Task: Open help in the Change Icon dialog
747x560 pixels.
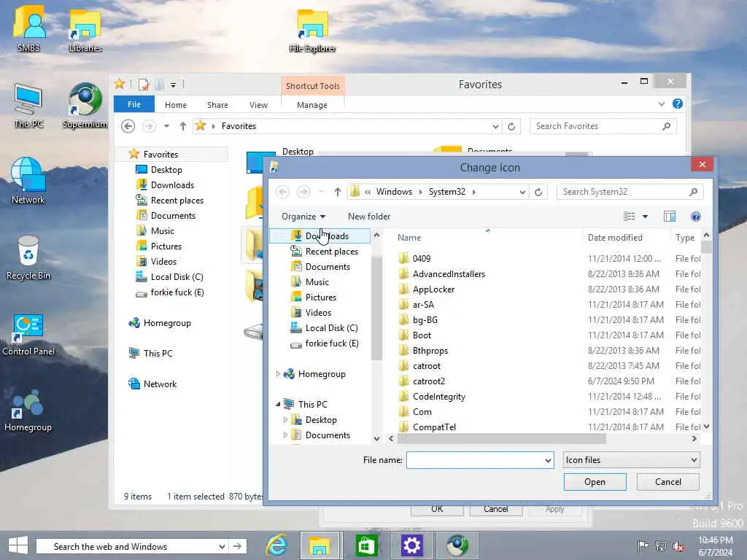Action: [x=695, y=217]
